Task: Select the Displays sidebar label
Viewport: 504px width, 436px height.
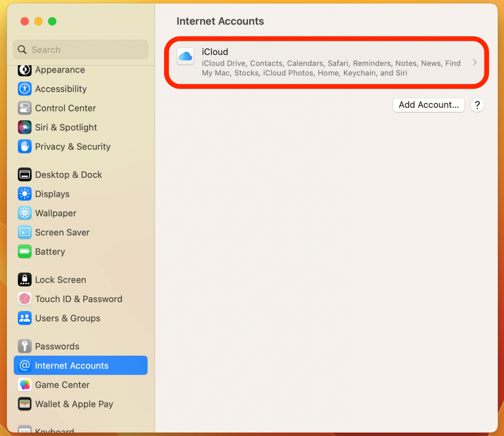Action: pos(52,194)
